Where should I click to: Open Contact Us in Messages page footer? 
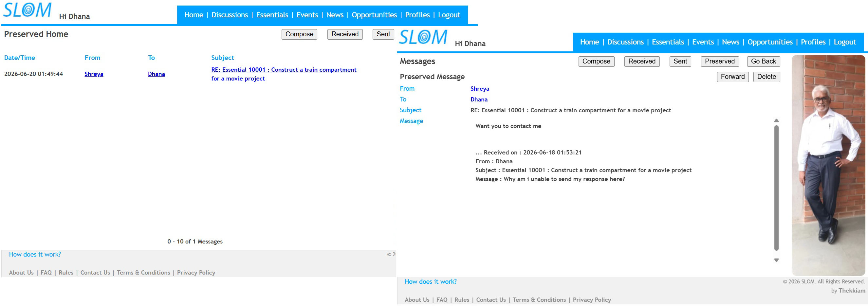[491, 300]
